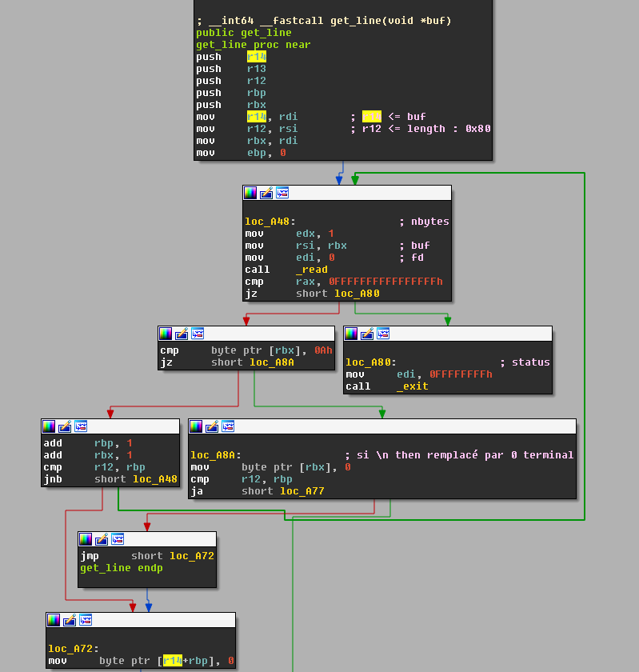Click 0FFFFFFFFh constant in mov edi

461,374
